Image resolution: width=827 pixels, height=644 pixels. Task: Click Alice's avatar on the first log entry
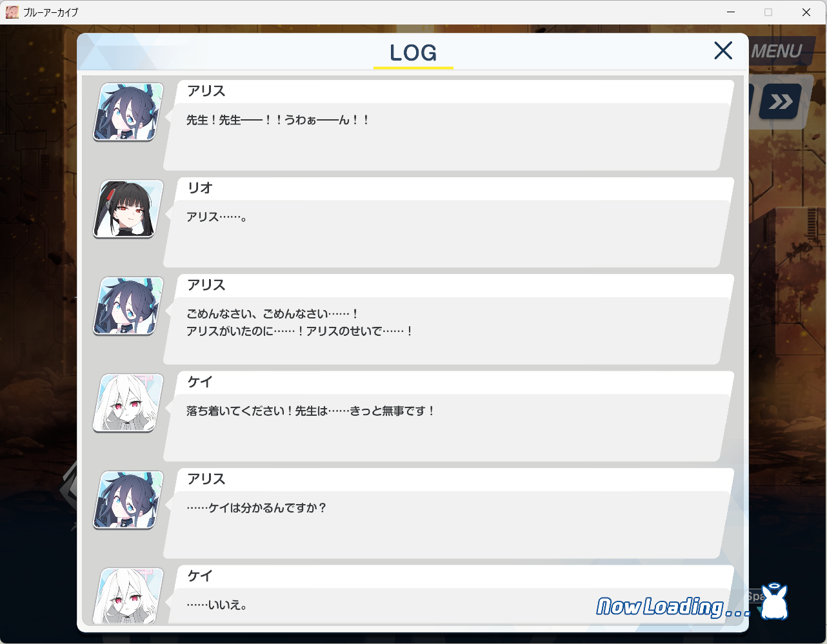[x=128, y=112]
